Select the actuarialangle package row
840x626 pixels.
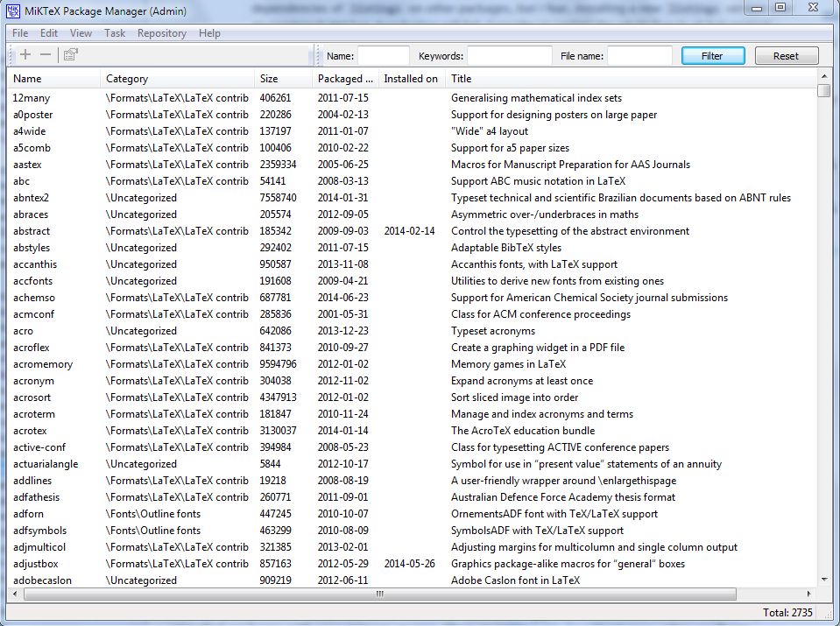[x=413, y=464]
